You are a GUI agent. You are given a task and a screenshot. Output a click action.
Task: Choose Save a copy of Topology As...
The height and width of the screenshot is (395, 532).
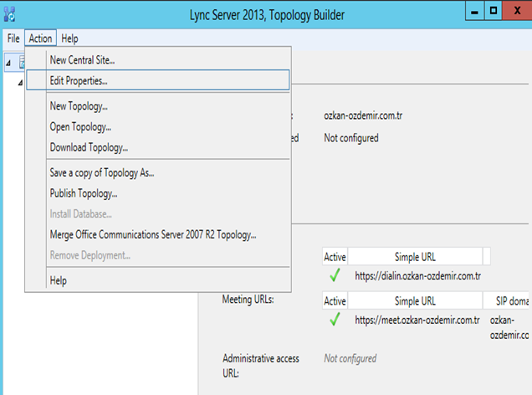tap(158, 172)
